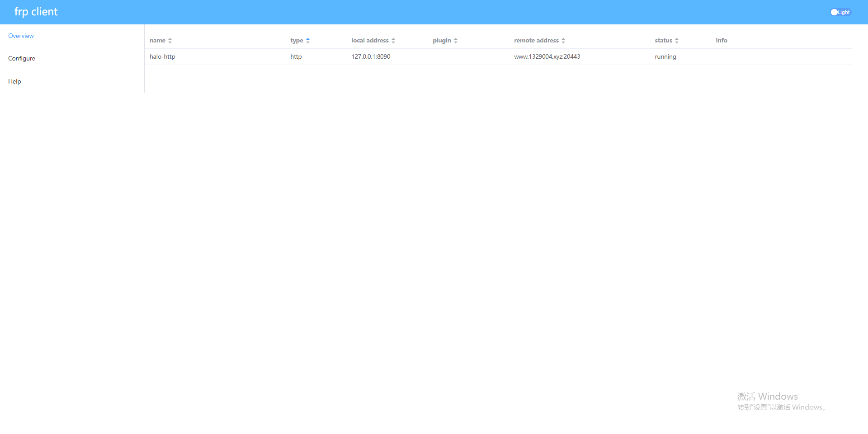Click the 'remote address' column header text
The image size is (868, 434).
536,40
